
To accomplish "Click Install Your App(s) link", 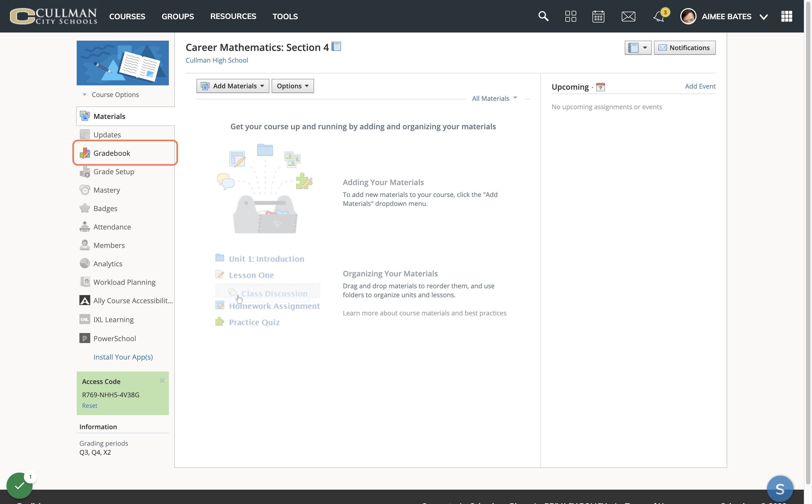I will (x=123, y=357).
